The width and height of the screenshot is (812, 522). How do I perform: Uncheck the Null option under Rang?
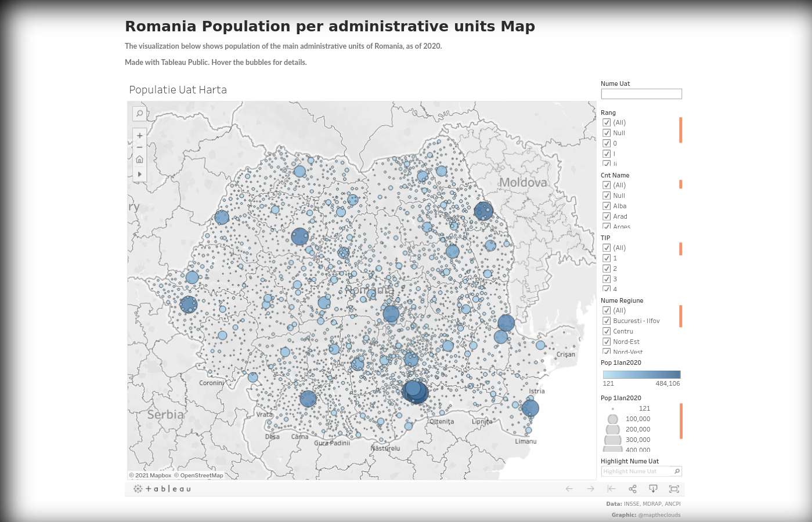tap(606, 133)
